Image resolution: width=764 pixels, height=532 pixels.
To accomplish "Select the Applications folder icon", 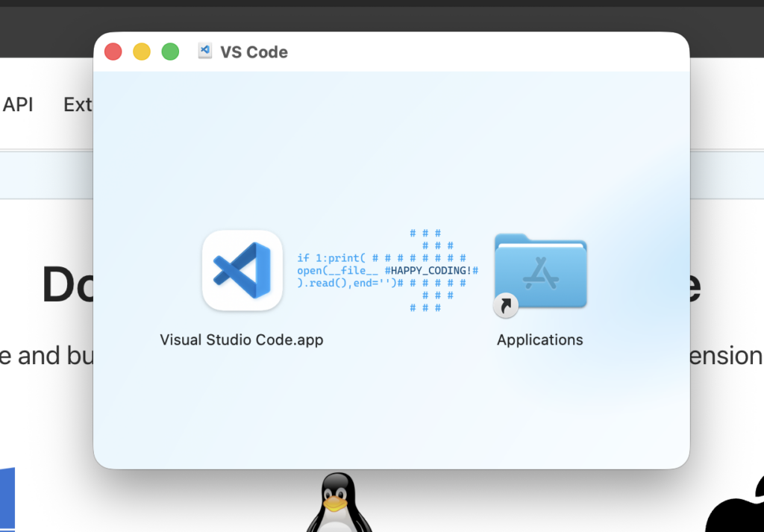I will [540, 270].
